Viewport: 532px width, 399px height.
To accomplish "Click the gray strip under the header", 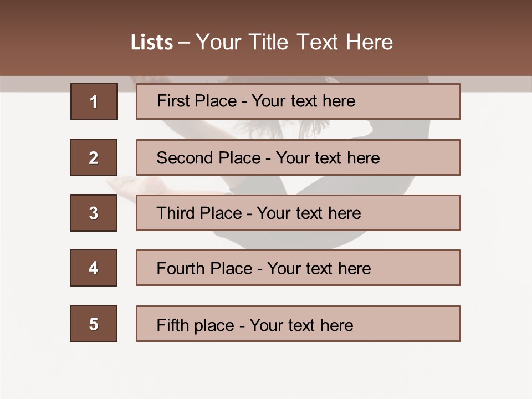I will pyautogui.click(x=33, y=84).
